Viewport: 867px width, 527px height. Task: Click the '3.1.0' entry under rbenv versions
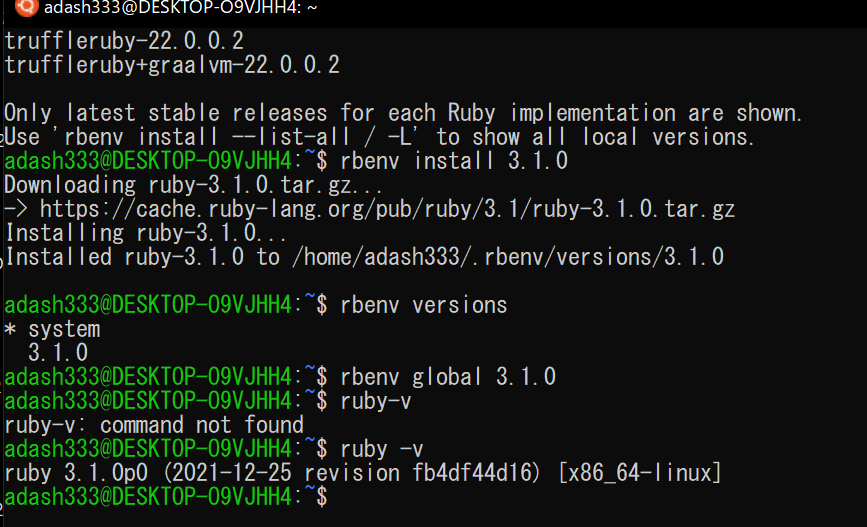[58, 353]
